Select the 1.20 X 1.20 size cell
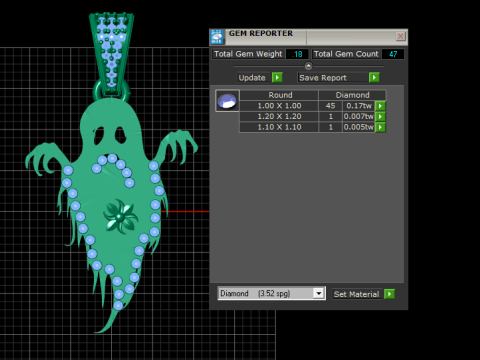The width and height of the screenshot is (480, 360). tap(279, 117)
